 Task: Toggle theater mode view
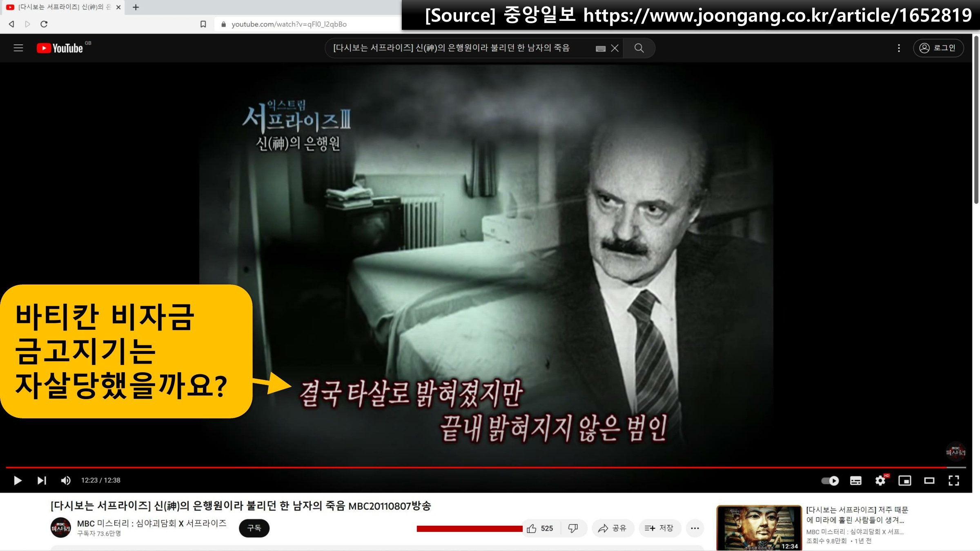929,480
